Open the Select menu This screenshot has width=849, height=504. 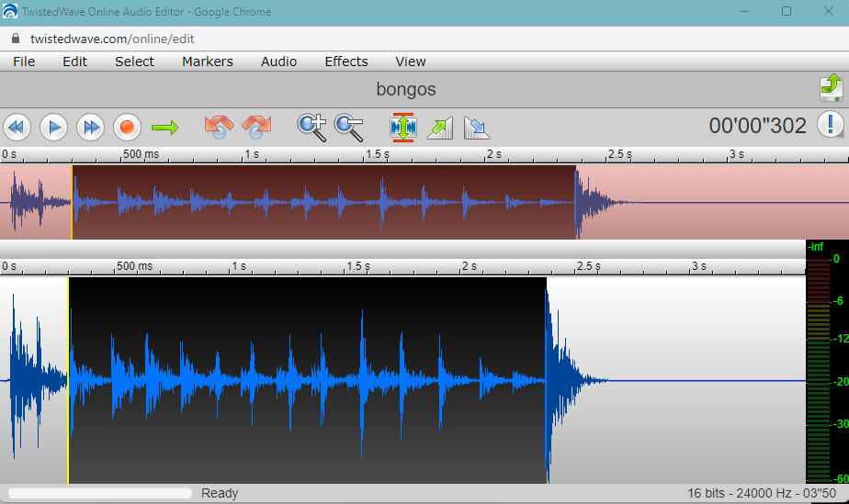tap(134, 62)
